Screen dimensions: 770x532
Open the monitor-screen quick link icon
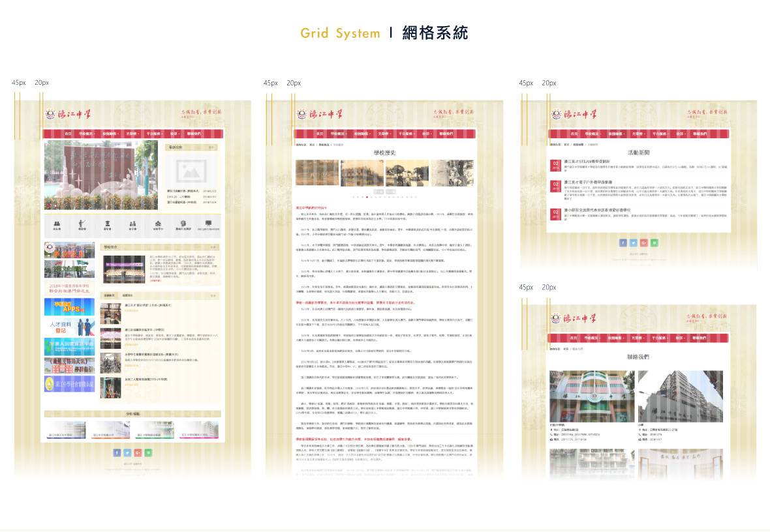pos(209,225)
